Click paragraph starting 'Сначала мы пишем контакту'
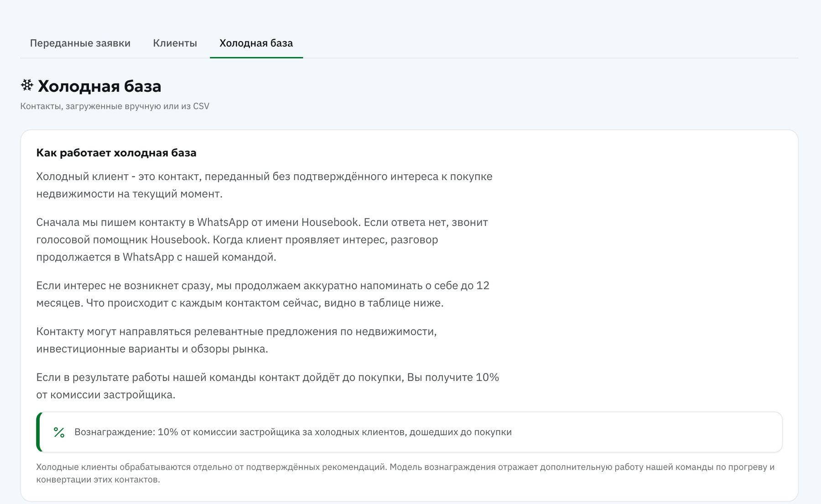The width and height of the screenshot is (821, 504). click(262, 239)
